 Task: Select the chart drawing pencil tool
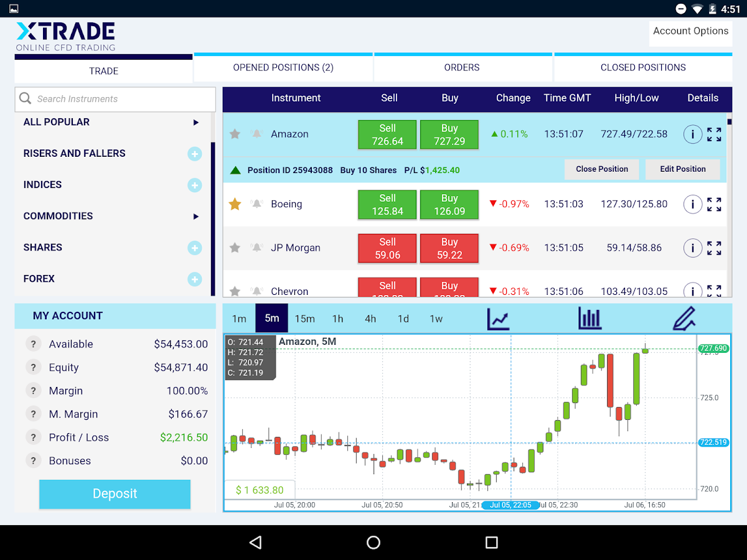pyautogui.click(x=684, y=319)
